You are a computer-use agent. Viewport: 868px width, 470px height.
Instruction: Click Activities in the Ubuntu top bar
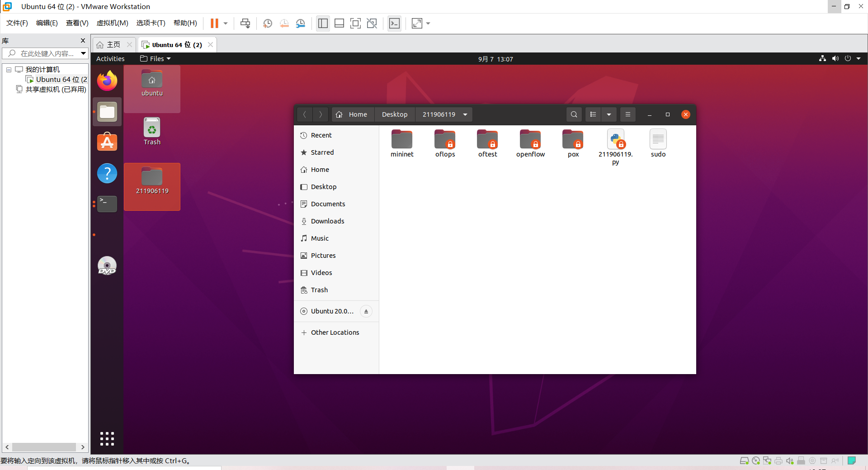[110, 59]
